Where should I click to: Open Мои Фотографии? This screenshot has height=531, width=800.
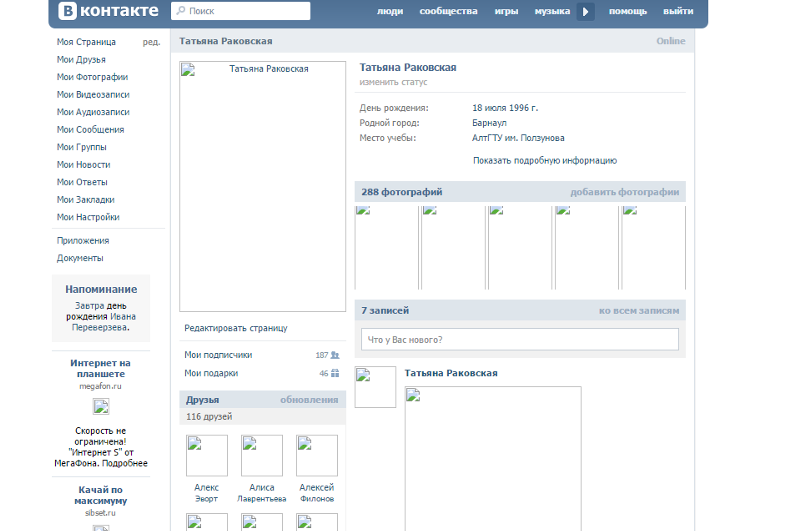click(92, 77)
